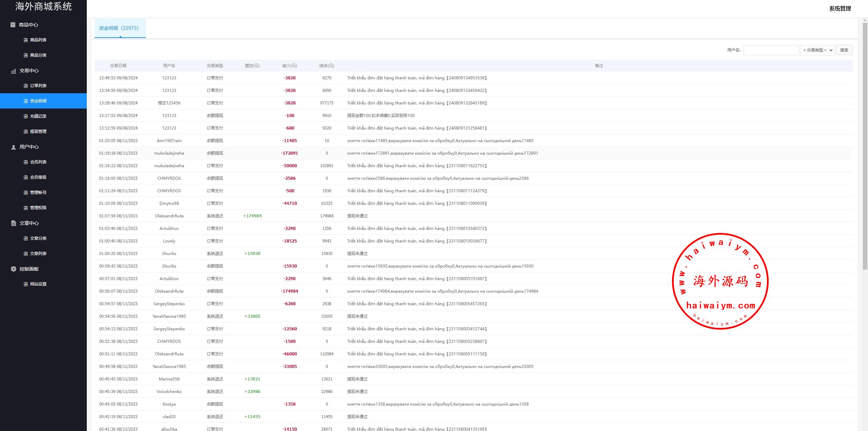868x431 pixels.
Task: Click the icon beside 充值记录
Action: [x=26, y=116]
